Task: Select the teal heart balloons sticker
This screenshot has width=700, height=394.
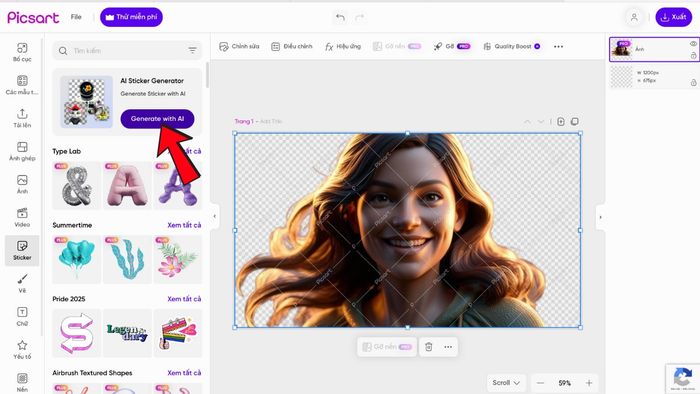Action: tap(76, 260)
